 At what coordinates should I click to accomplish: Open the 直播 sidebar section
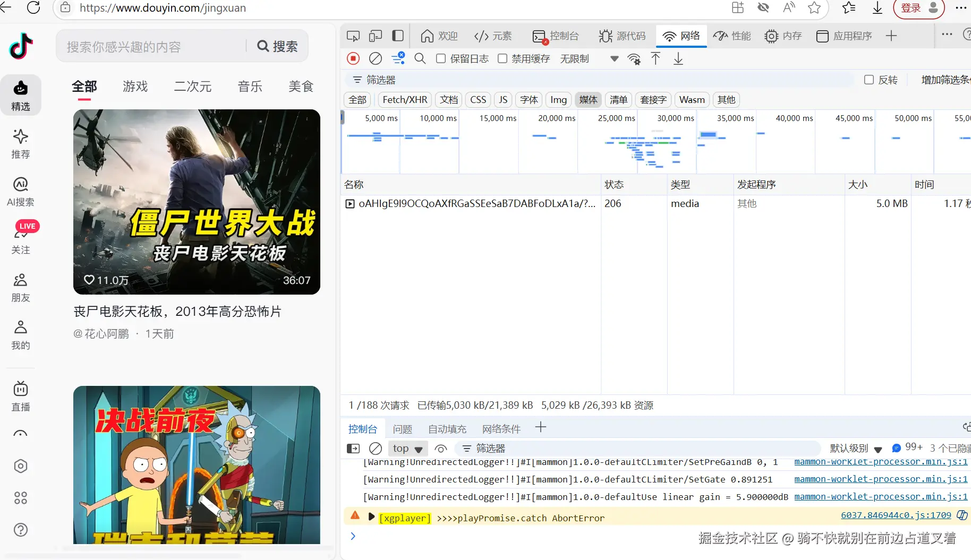21,397
